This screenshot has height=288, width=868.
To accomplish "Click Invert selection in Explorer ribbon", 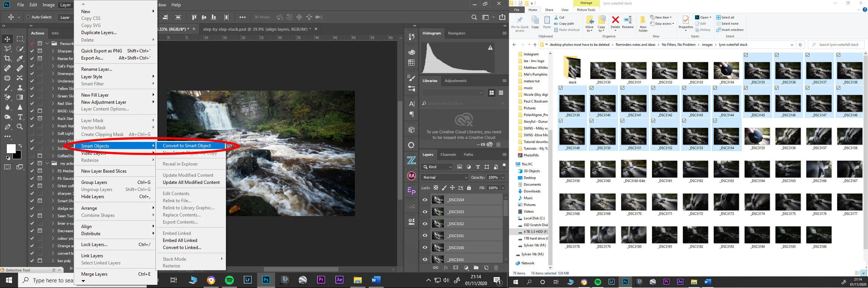I will click(x=730, y=30).
